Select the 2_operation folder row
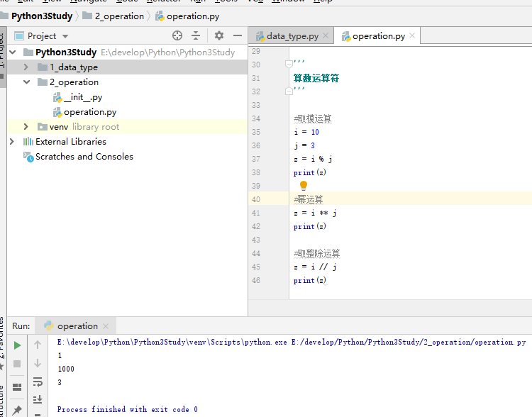 pyautogui.click(x=128, y=82)
